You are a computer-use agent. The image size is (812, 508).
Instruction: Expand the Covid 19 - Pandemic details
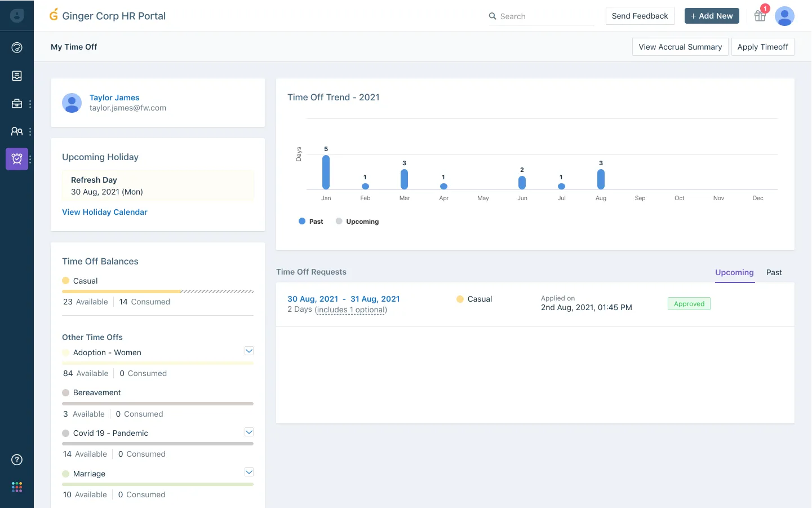click(249, 432)
